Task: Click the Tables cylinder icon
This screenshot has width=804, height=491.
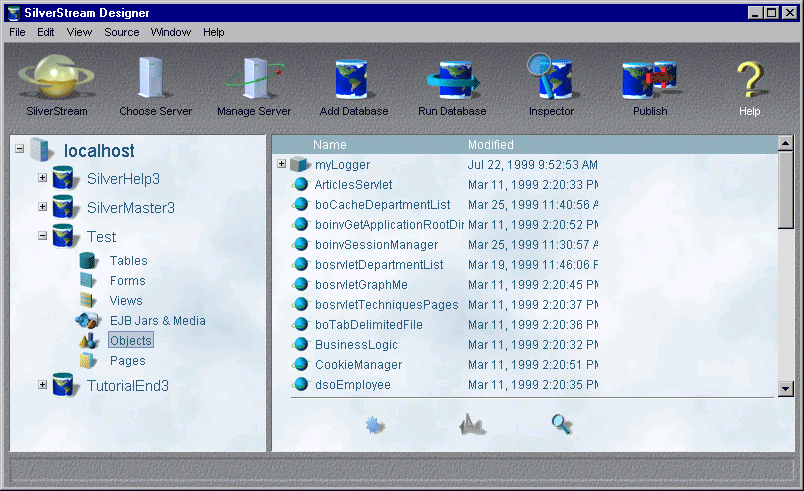Action: (88, 261)
